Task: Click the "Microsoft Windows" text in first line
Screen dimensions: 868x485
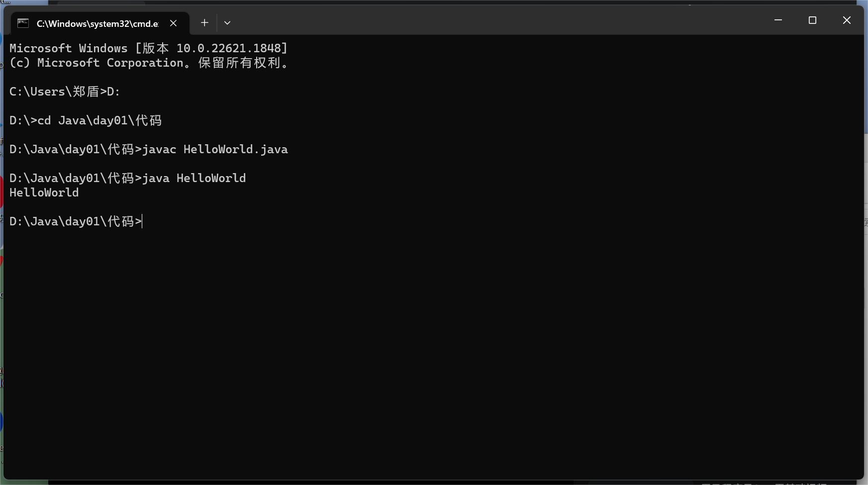Action: tap(68, 48)
